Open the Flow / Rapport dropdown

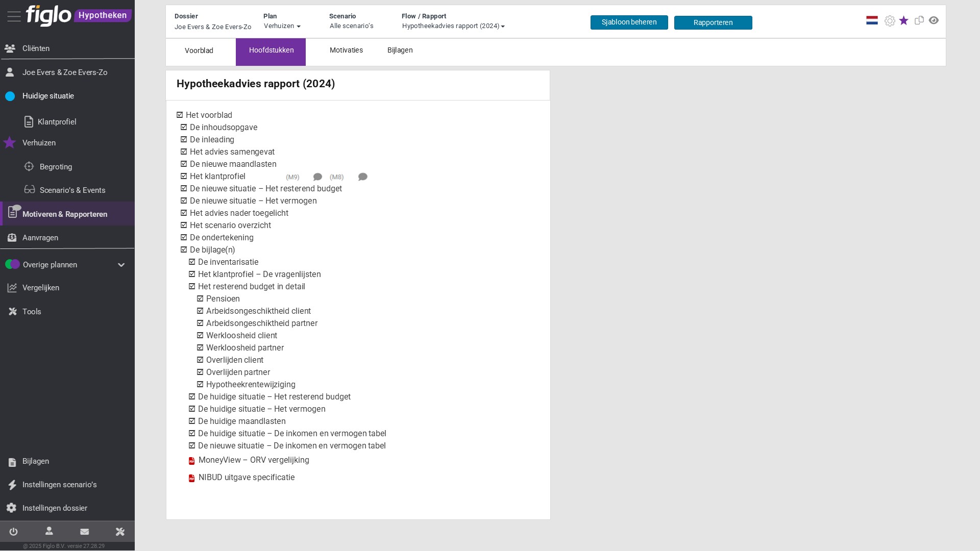point(453,26)
